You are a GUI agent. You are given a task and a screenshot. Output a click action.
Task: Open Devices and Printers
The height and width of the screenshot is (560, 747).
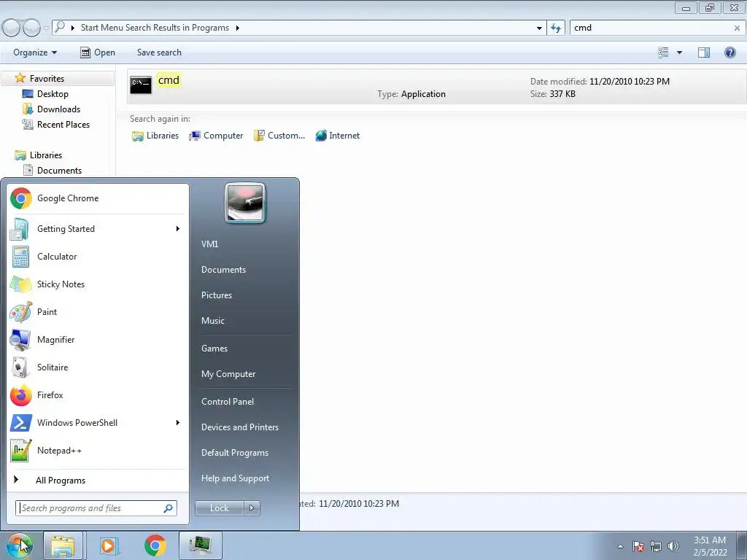tap(239, 427)
